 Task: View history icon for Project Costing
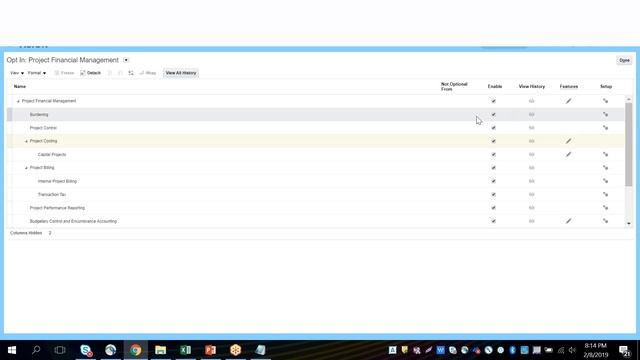531,141
